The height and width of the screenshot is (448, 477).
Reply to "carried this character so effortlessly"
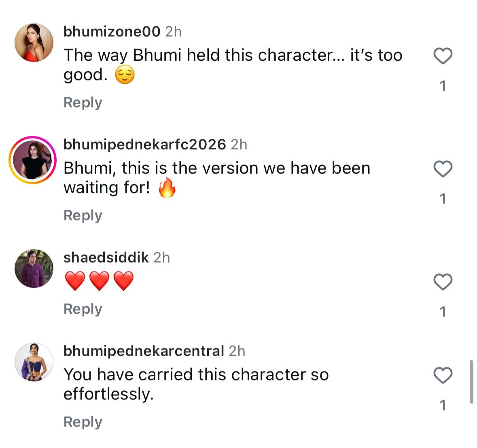83,422
